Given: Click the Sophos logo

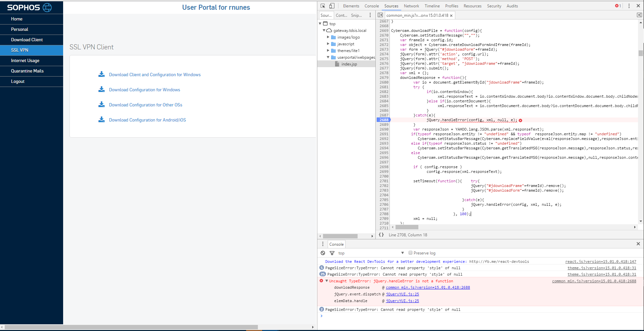Looking at the screenshot, I should 29,7.
